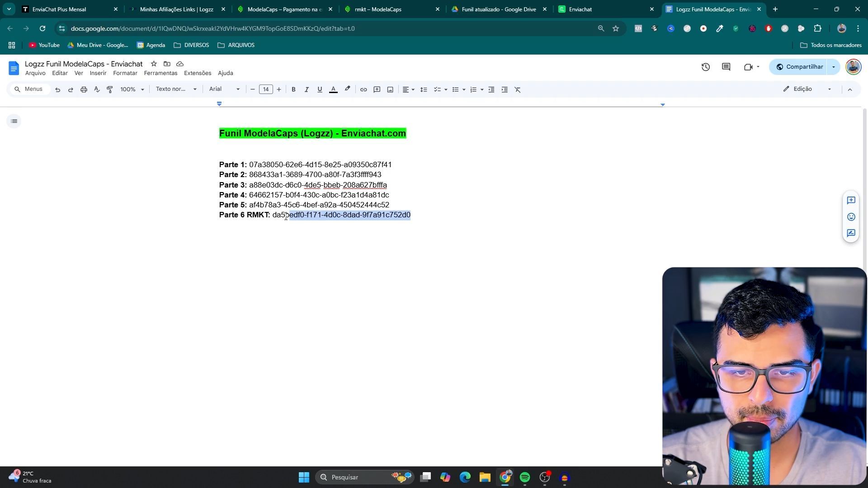Open the Ajuda menu
Image resolution: width=868 pixels, height=488 pixels.
pyautogui.click(x=226, y=73)
